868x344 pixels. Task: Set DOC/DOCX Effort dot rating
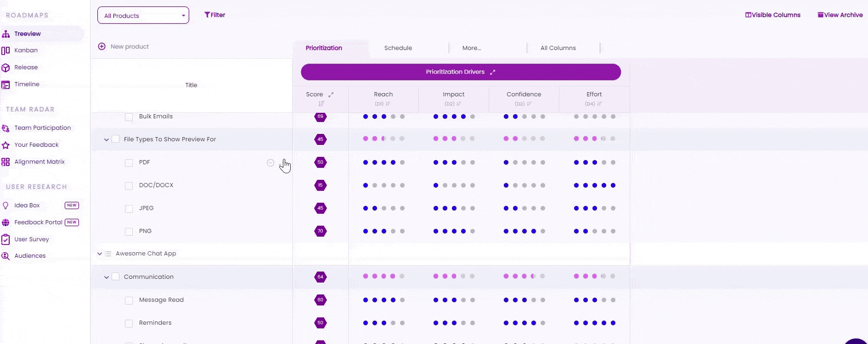pyautogui.click(x=595, y=185)
